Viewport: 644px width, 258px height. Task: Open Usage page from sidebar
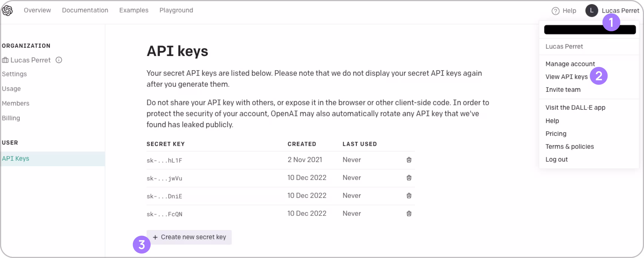tap(11, 89)
